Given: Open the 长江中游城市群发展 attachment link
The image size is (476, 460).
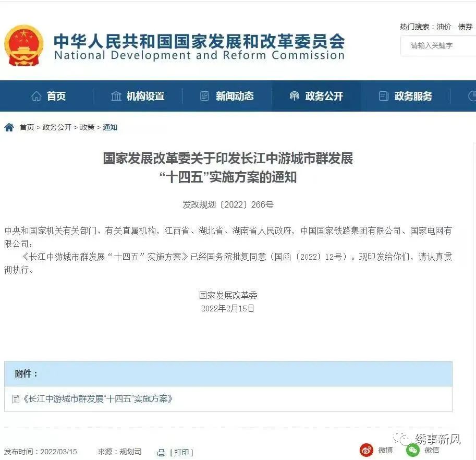Looking at the screenshot, I should coord(97,398).
